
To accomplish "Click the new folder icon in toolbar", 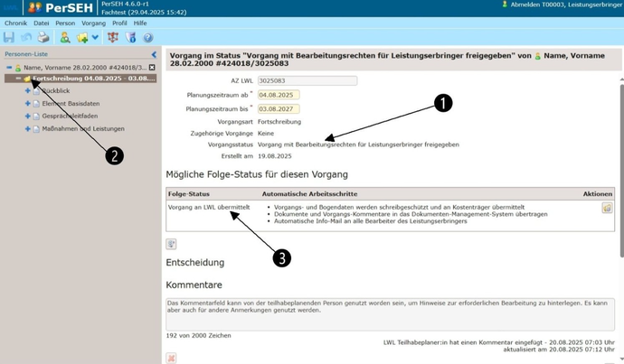I will (81, 38).
